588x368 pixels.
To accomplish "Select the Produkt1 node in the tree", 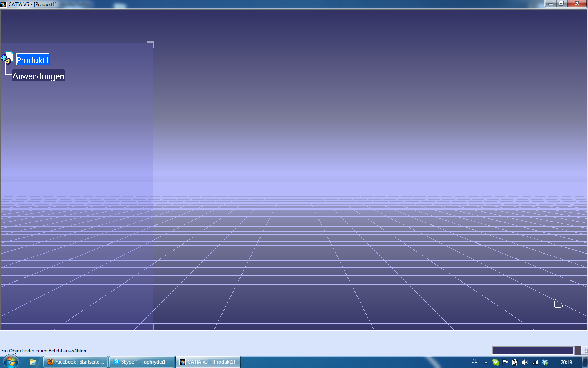I will click(x=33, y=60).
